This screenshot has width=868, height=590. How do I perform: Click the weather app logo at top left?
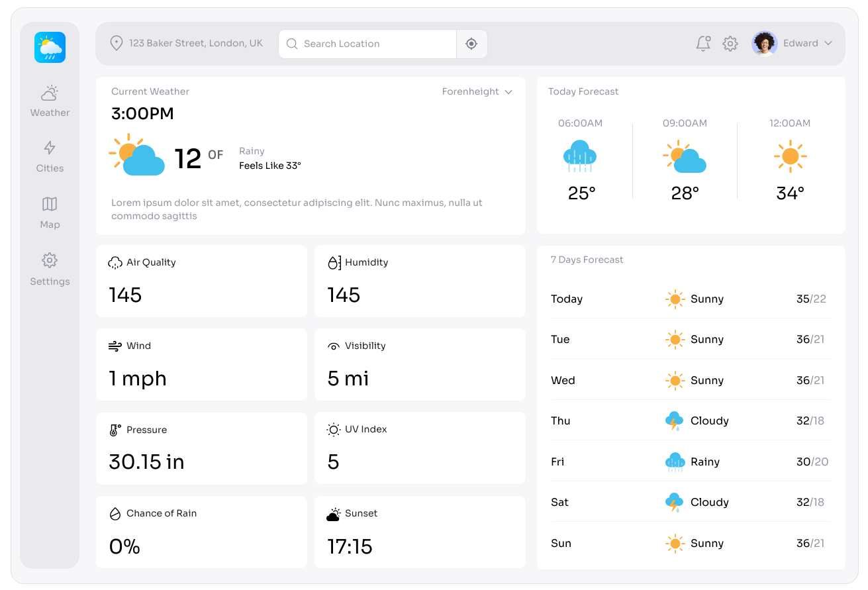pyautogui.click(x=49, y=47)
